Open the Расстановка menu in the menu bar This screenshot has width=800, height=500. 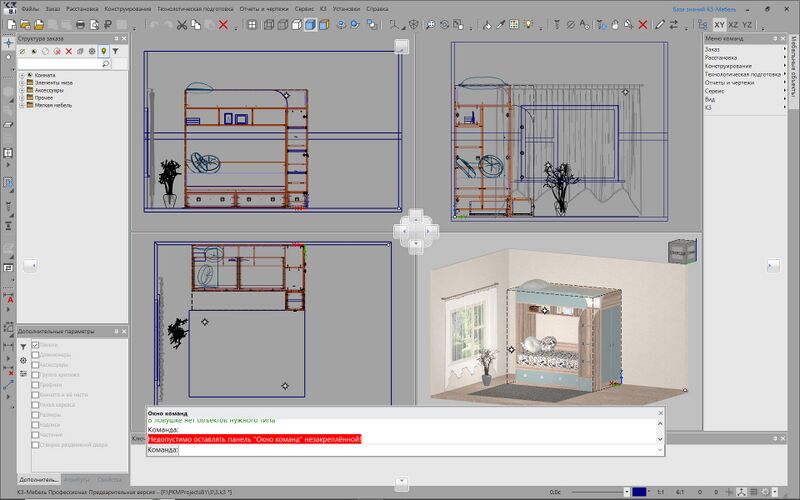[x=82, y=9]
